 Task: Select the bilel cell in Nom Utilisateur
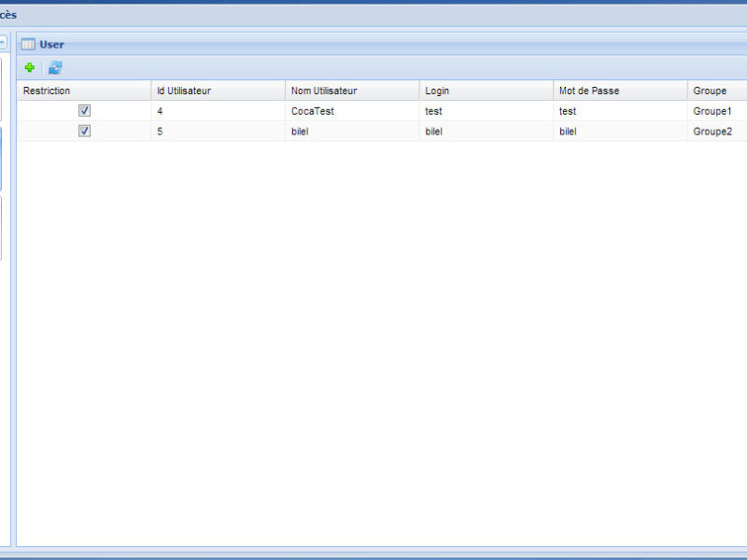point(302,132)
